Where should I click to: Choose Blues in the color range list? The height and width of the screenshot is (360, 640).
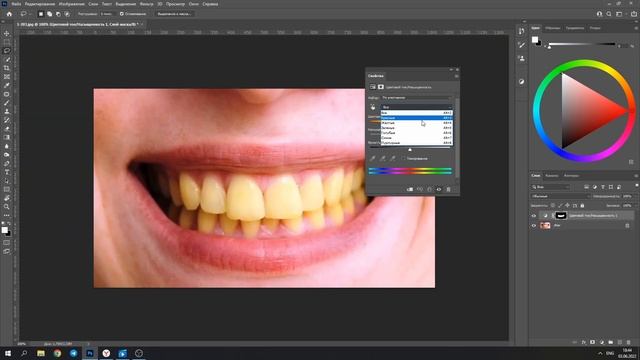coord(417,138)
